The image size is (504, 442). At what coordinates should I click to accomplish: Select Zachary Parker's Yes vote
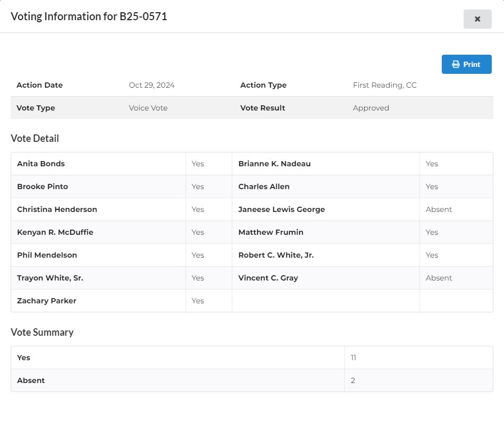point(198,300)
